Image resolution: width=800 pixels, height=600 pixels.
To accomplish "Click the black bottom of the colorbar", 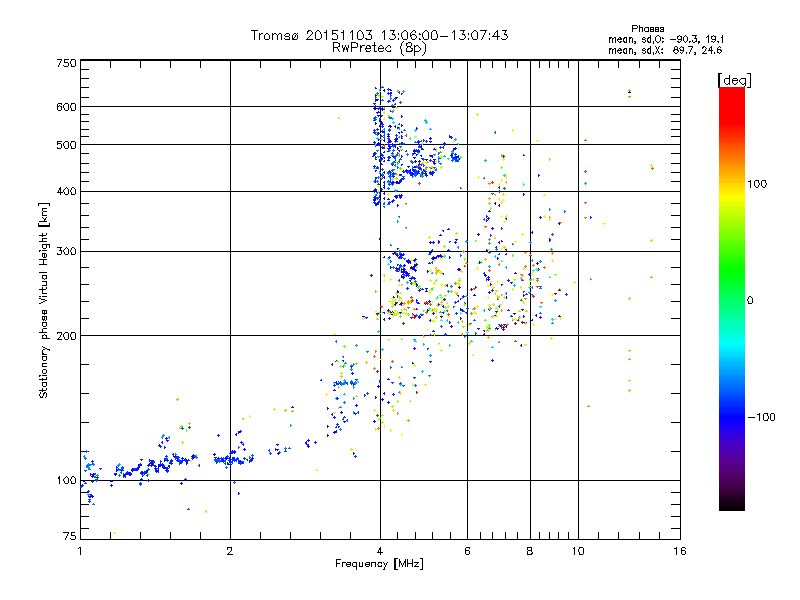I will point(732,503).
